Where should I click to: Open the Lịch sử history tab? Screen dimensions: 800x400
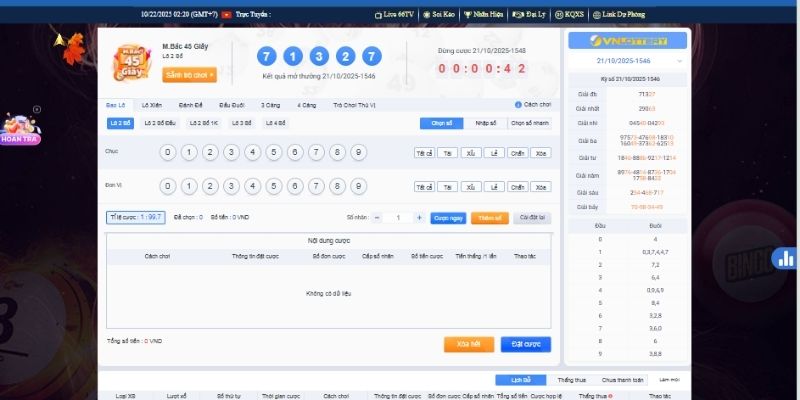pyautogui.click(x=521, y=380)
